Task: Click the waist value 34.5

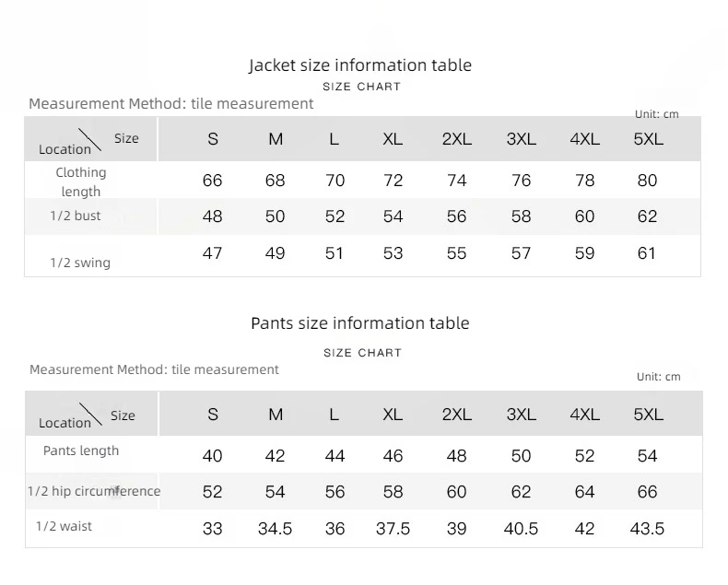Action: click(x=275, y=529)
